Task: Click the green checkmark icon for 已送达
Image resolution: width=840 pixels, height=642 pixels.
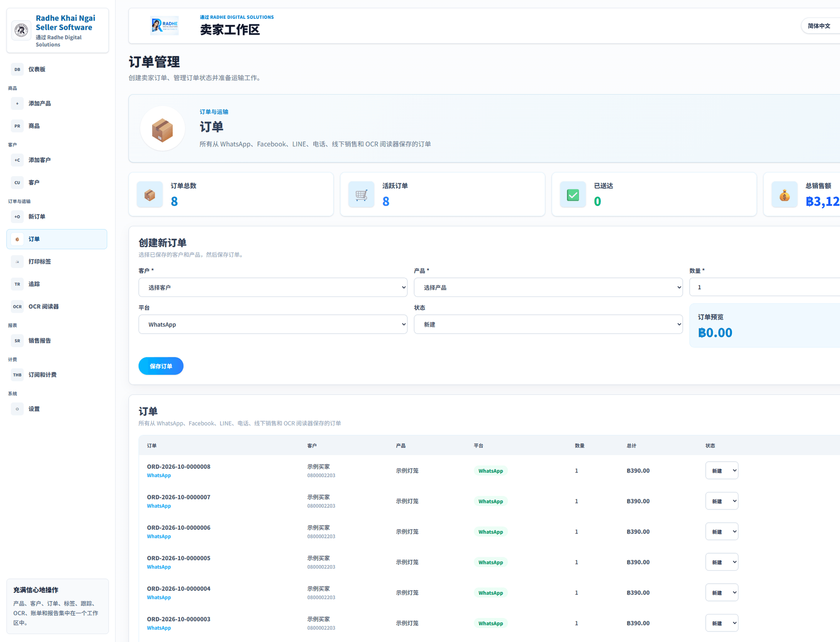Action: (x=573, y=195)
